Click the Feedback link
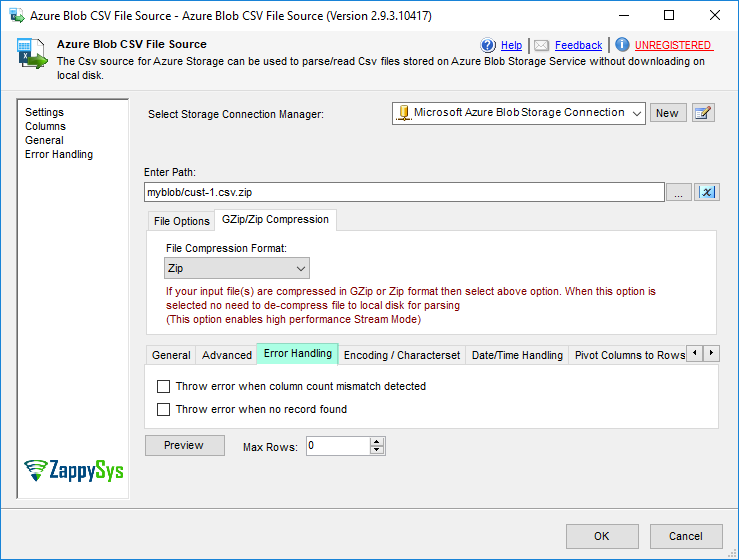 click(578, 45)
